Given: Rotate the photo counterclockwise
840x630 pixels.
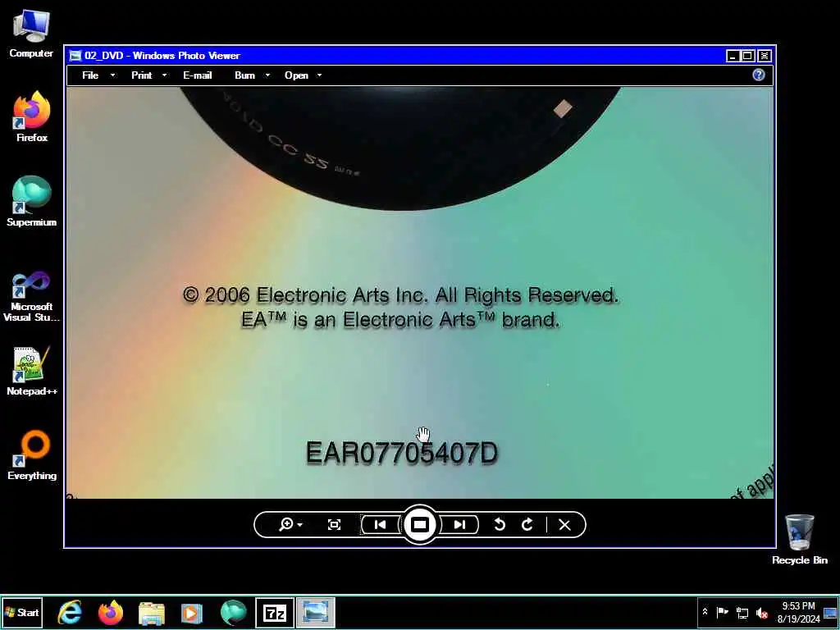Looking at the screenshot, I should 500,525.
